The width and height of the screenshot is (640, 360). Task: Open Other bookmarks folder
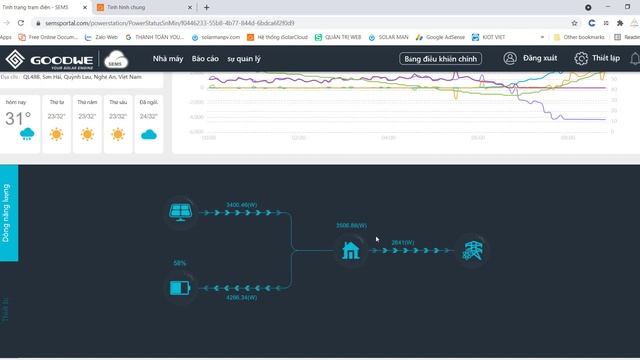[x=579, y=37]
